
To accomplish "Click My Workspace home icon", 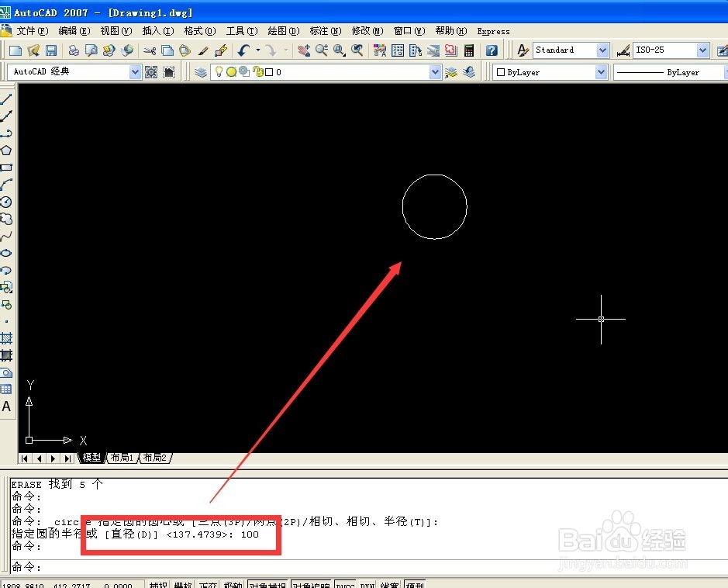I will point(169,72).
